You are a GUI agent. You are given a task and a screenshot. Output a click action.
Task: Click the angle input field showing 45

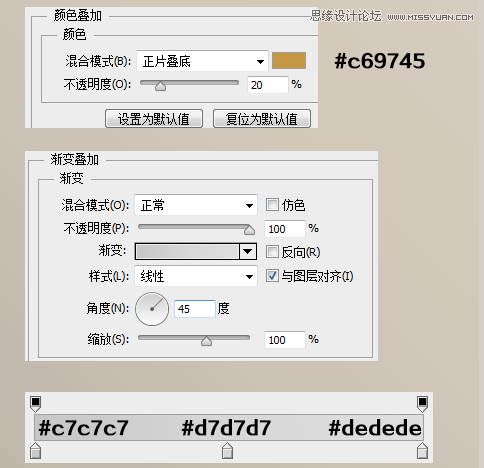(195, 309)
